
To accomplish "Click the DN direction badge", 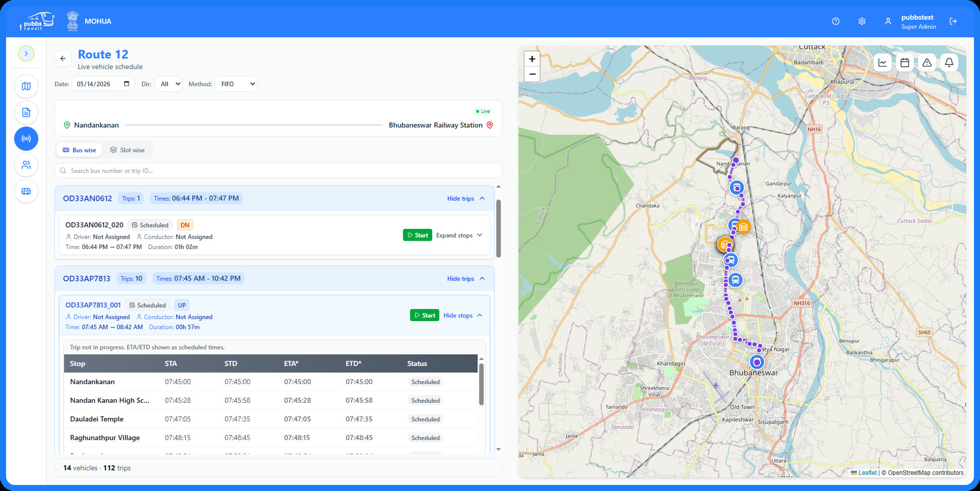I will [x=185, y=225].
